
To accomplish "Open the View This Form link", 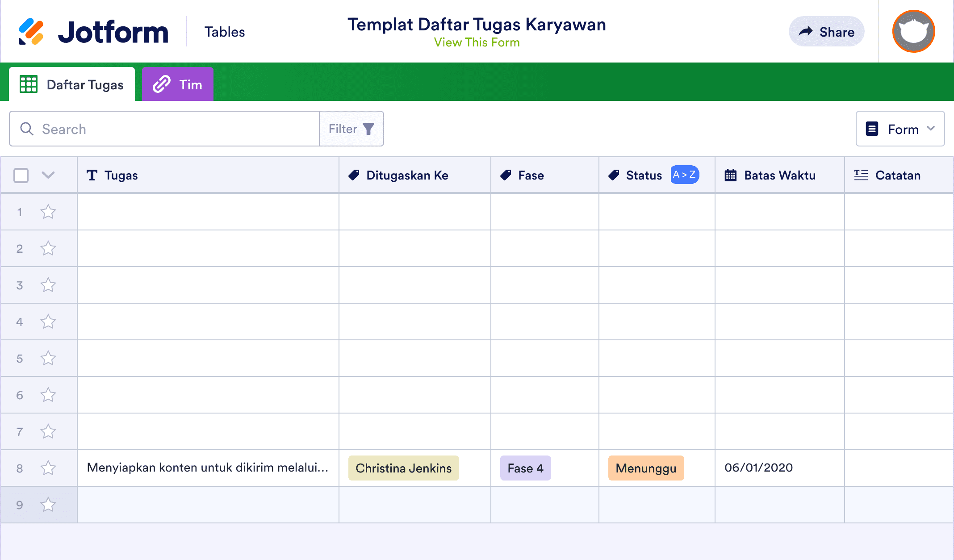I will [x=477, y=42].
